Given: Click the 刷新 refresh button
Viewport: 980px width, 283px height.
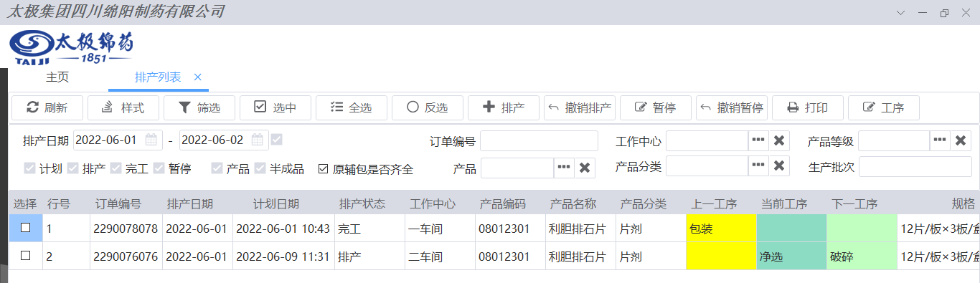Looking at the screenshot, I should pos(47,108).
